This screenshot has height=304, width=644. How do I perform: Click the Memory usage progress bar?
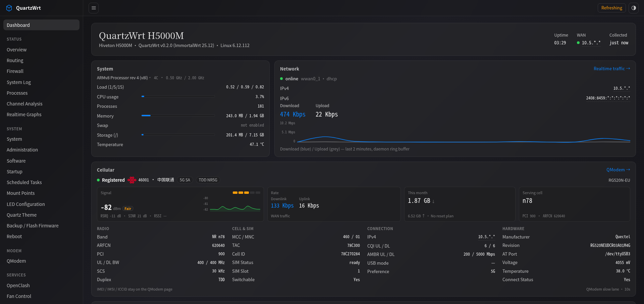tap(178, 116)
